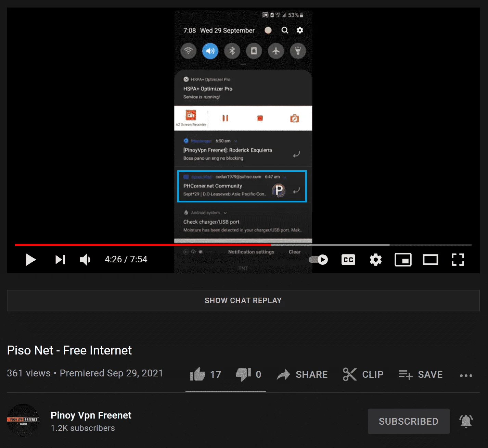Enter fullscreen mode
488x448 pixels.
coord(458,260)
